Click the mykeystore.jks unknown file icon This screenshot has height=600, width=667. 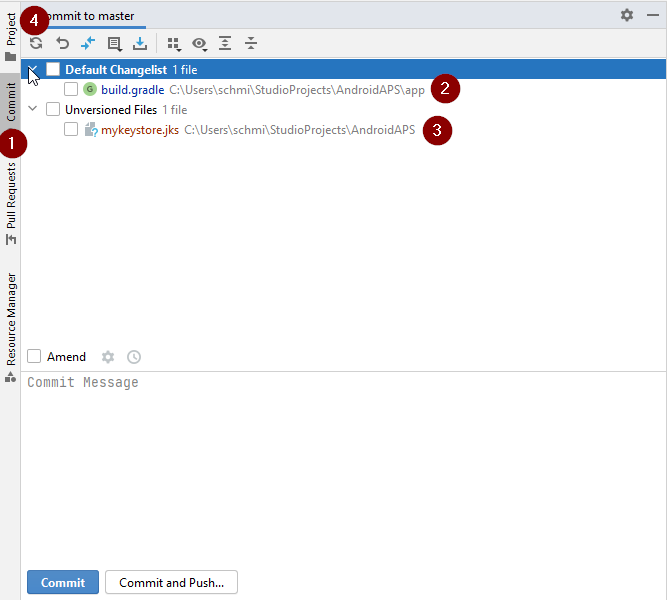tap(91, 130)
